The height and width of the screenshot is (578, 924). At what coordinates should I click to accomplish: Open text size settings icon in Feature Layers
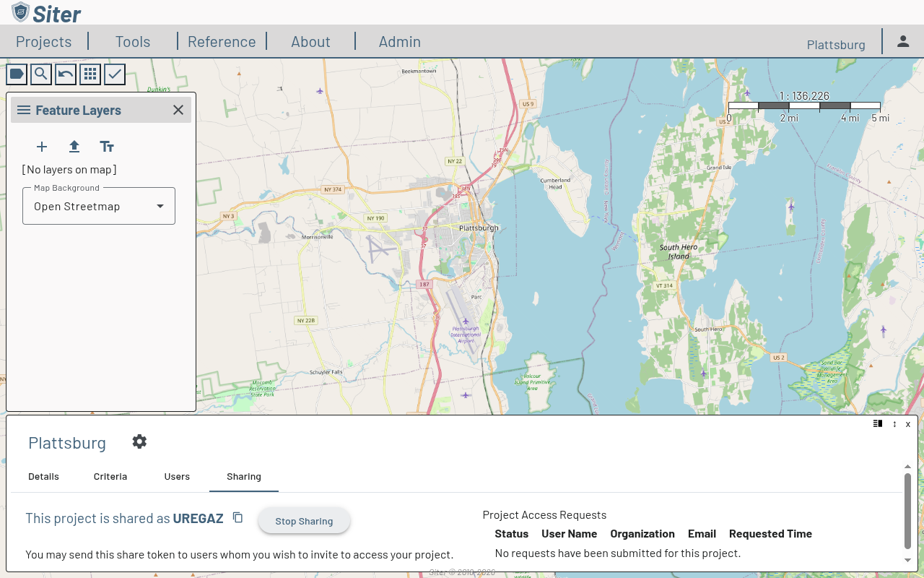click(x=107, y=147)
